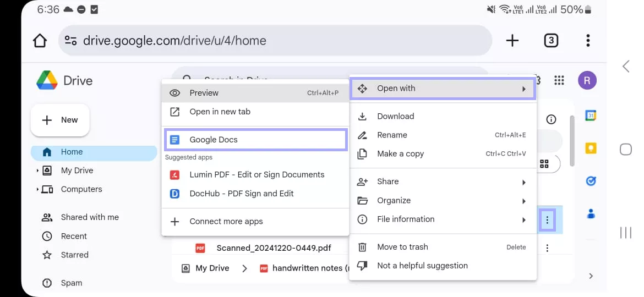The height and width of the screenshot is (297, 644).
Task: Expand the My Drive tree arrow
Action: pyautogui.click(x=37, y=170)
